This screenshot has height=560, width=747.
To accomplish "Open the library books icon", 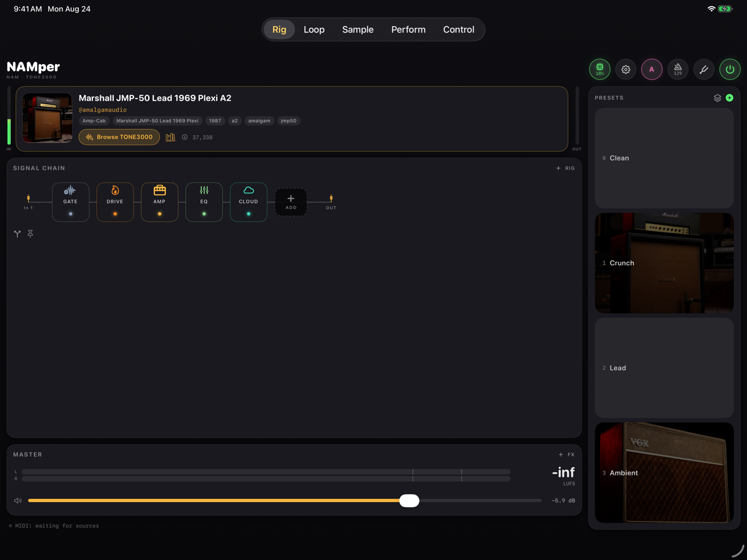I will pyautogui.click(x=170, y=138).
